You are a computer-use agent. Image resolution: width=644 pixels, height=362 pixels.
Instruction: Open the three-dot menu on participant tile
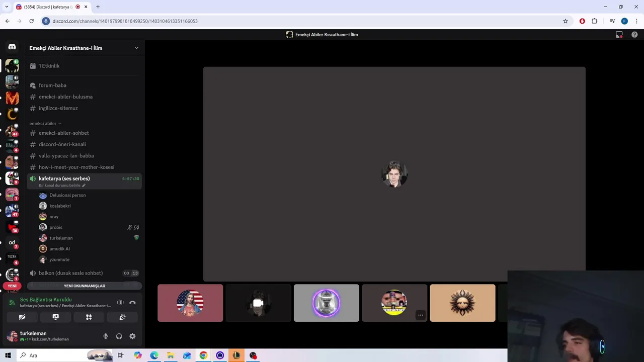coord(421,315)
